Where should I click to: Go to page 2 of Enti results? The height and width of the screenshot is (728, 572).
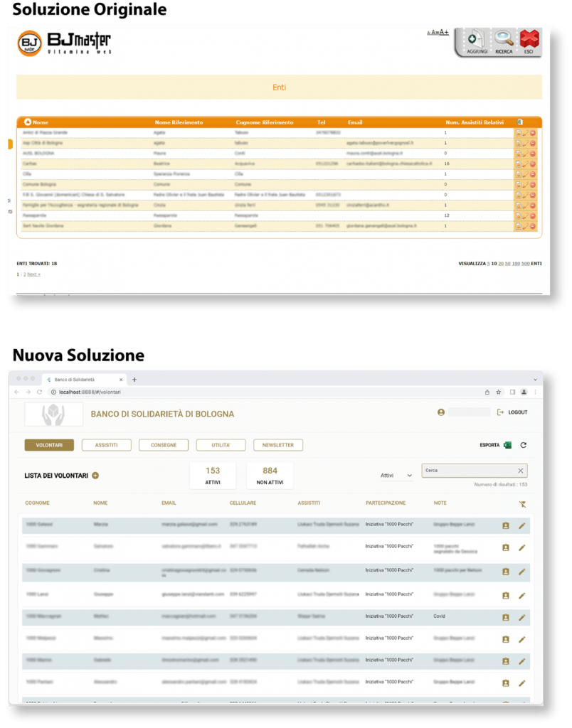pyautogui.click(x=25, y=274)
